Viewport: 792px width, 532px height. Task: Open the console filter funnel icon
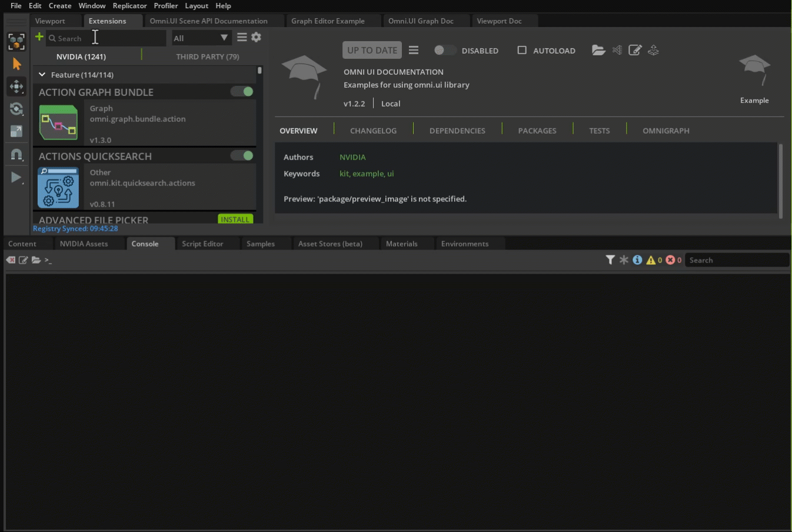(610, 260)
